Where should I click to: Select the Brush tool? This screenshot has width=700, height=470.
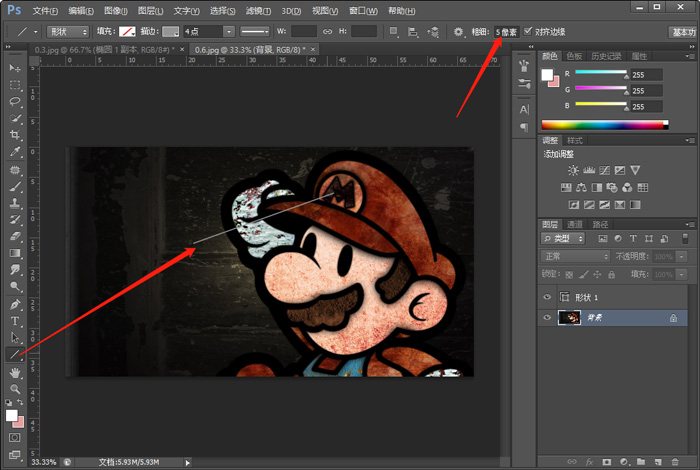pos(15,186)
